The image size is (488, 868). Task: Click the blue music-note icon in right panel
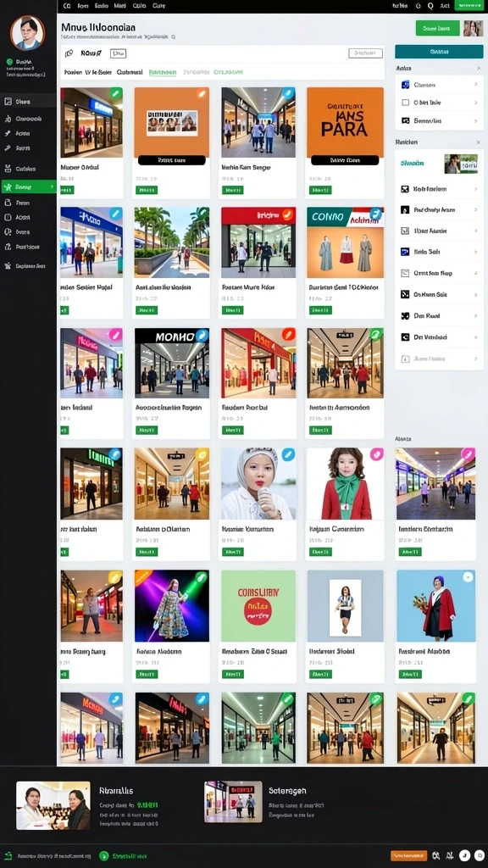[x=405, y=85]
